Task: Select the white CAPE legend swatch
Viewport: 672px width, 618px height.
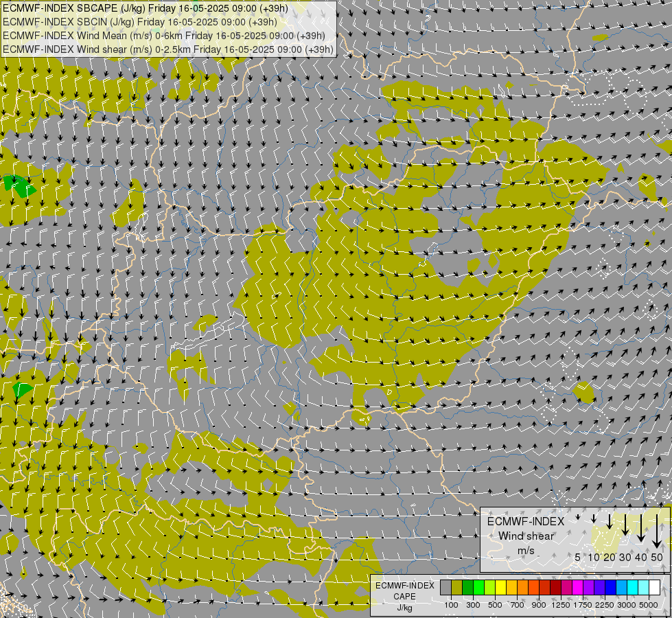Action: click(x=654, y=587)
